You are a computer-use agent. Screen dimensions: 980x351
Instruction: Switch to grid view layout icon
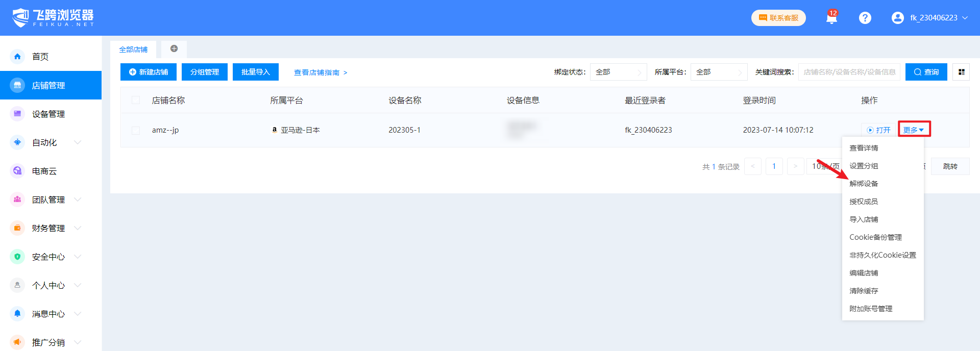tap(961, 72)
